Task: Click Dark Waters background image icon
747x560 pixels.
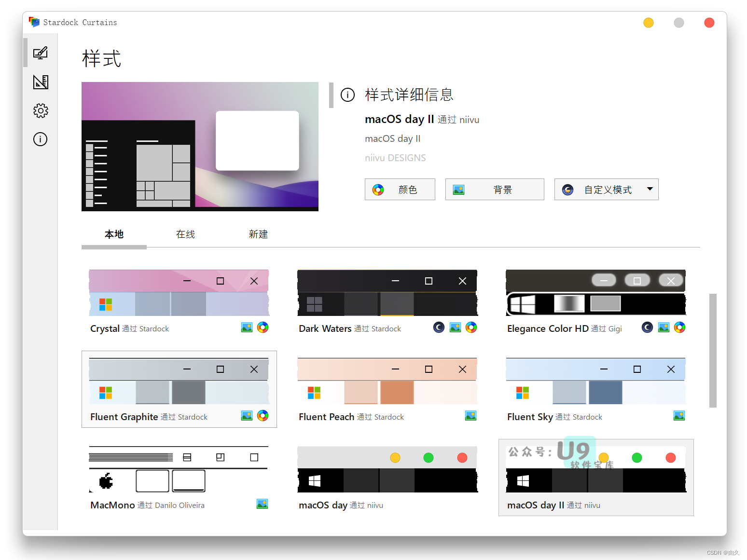Action: pos(455,328)
